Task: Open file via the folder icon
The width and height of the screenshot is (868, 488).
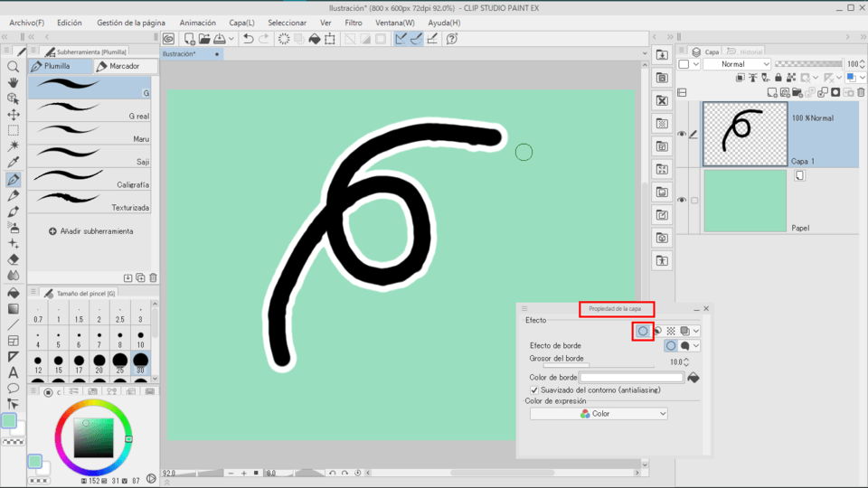Action: (x=204, y=39)
